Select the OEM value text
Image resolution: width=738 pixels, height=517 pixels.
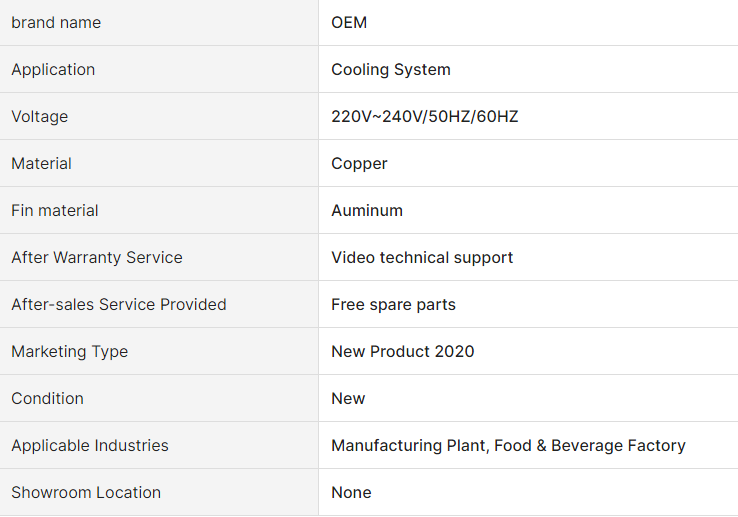click(x=349, y=23)
